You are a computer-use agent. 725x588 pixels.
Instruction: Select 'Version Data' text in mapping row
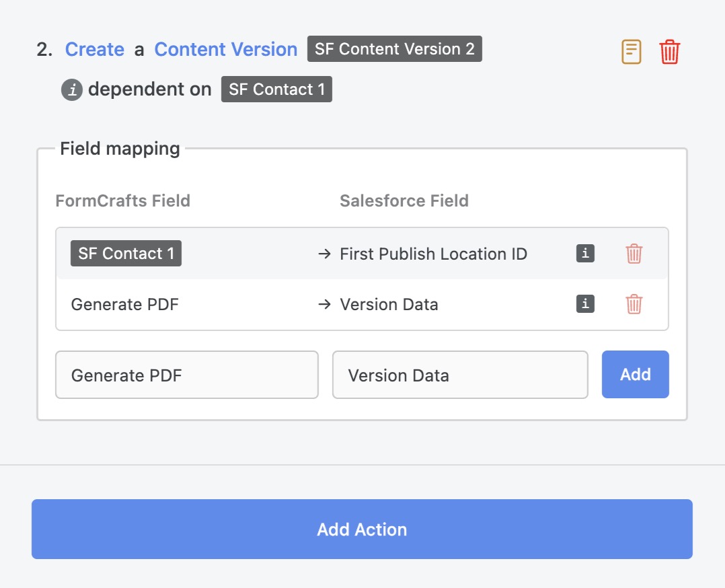click(389, 304)
